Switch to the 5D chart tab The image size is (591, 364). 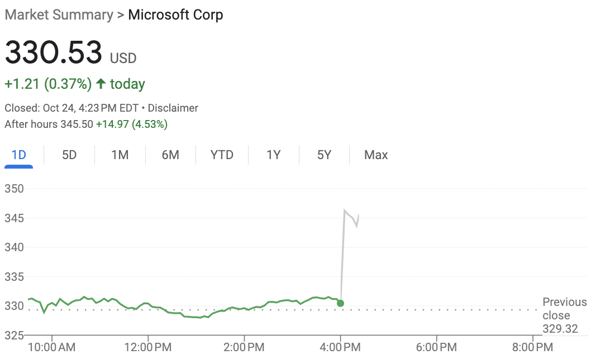pos(69,155)
